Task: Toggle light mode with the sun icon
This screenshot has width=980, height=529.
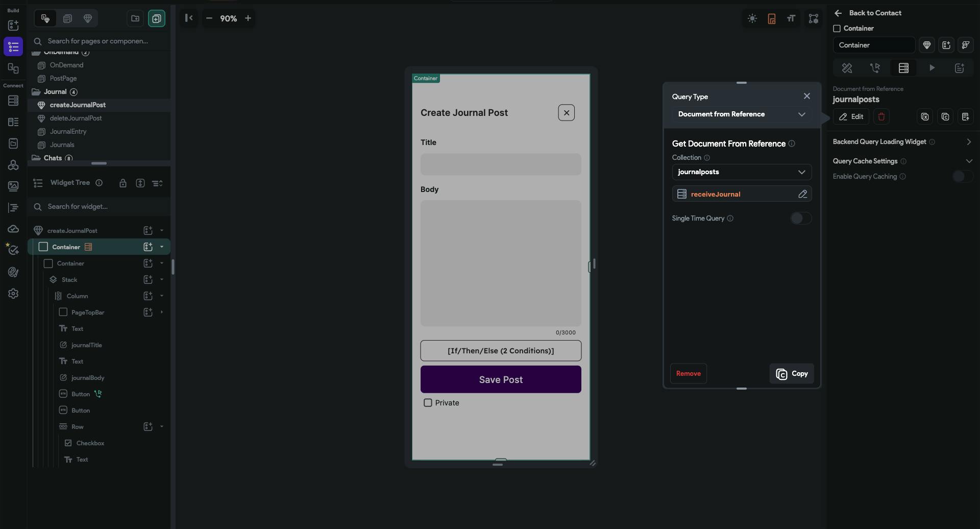Action: [x=752, y=19]
